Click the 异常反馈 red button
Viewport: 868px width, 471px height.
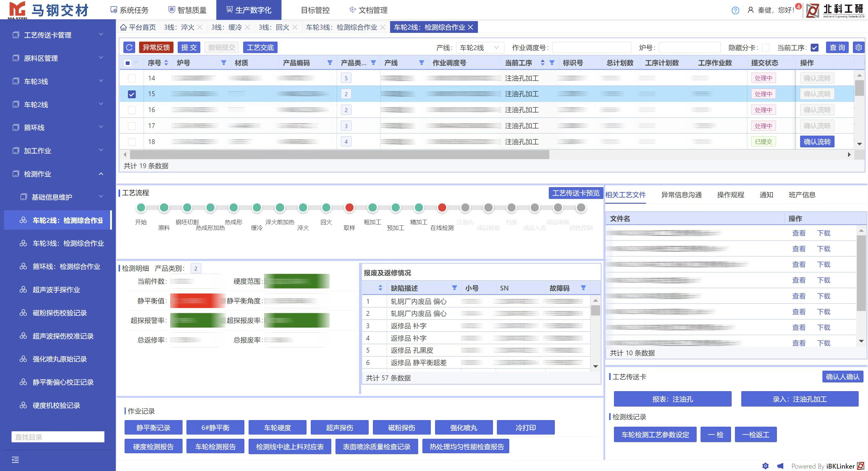click(156, 48)
